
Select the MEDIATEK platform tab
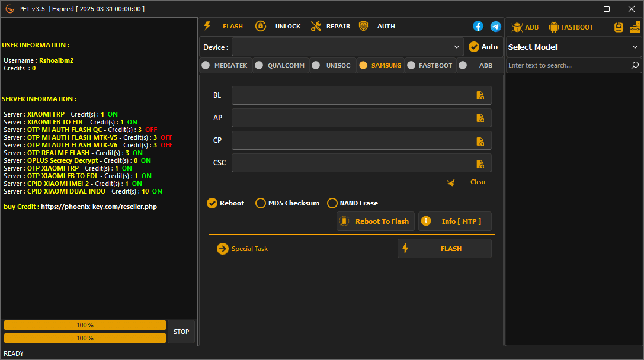pyautogui.click(x=225, y=65)
